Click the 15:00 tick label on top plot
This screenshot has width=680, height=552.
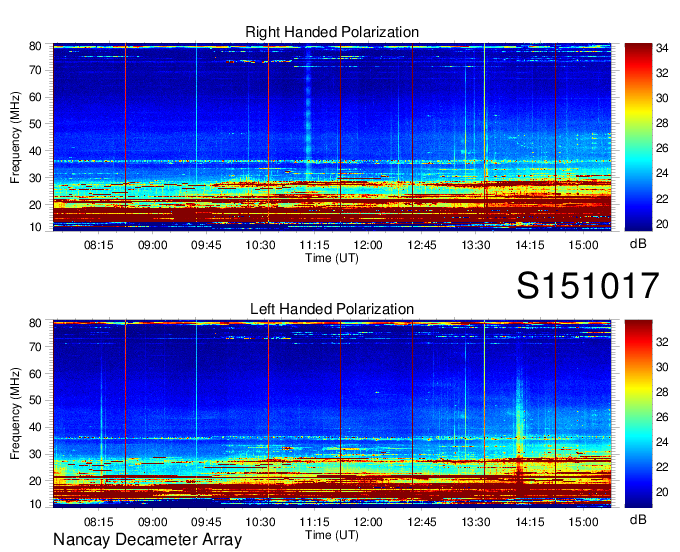pos(583,245)
